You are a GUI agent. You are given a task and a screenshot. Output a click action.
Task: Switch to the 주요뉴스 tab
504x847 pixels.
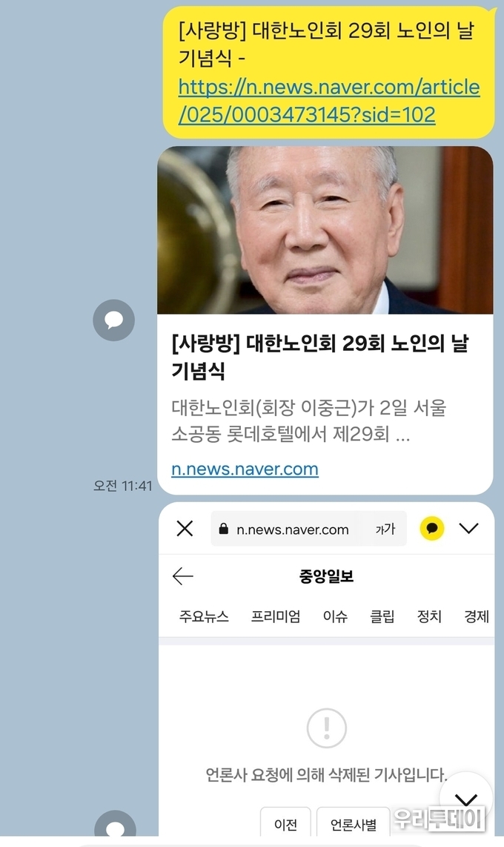click(x=204, y=616)
